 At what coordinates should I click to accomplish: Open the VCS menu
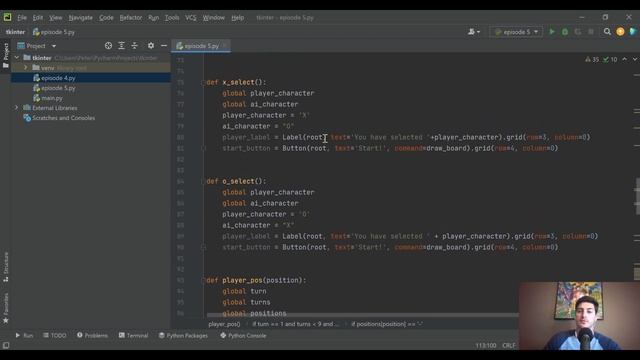[x=191, y=18]
